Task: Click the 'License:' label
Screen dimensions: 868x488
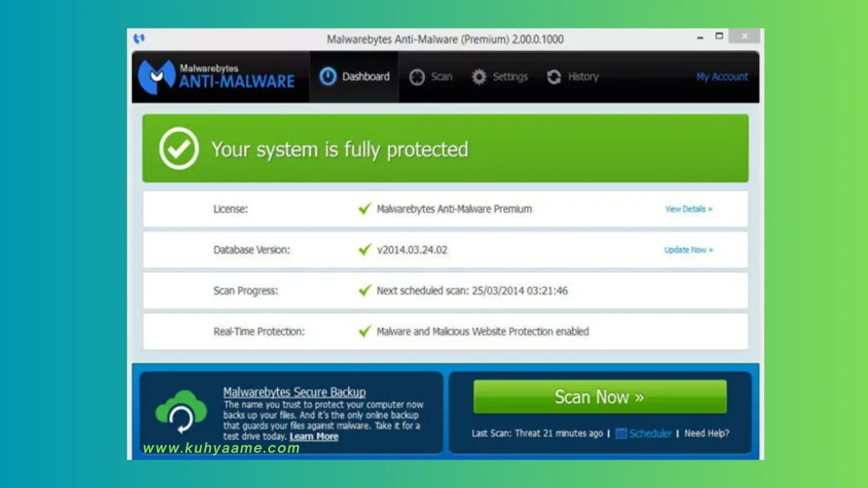Action: pyautogui.click(x=231, y=209)
